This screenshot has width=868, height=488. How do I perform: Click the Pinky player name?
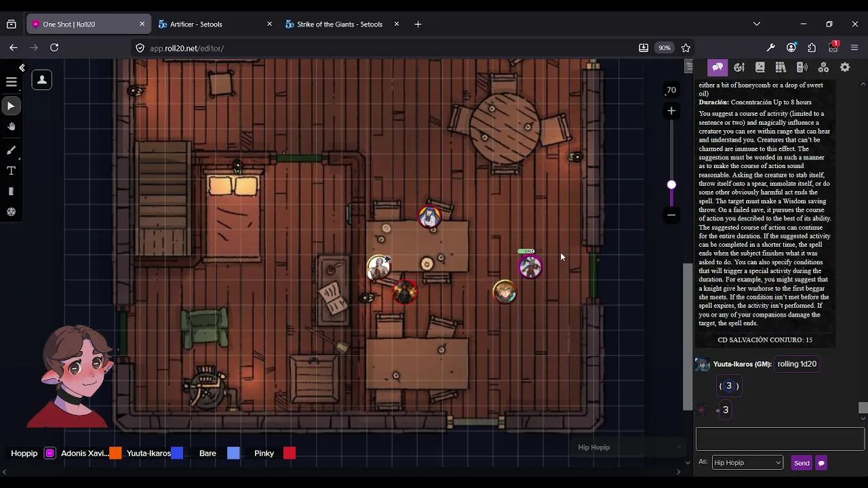[264, 453]
